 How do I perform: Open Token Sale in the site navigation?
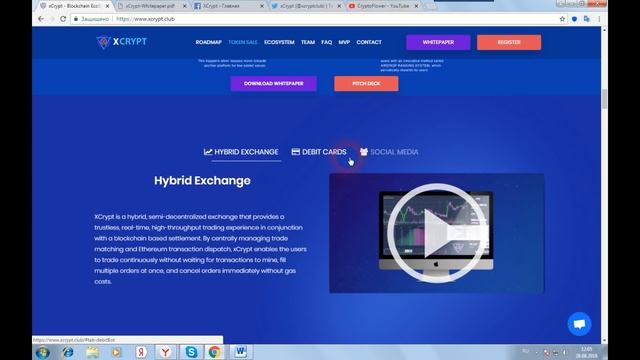click(x=243, y=42)
